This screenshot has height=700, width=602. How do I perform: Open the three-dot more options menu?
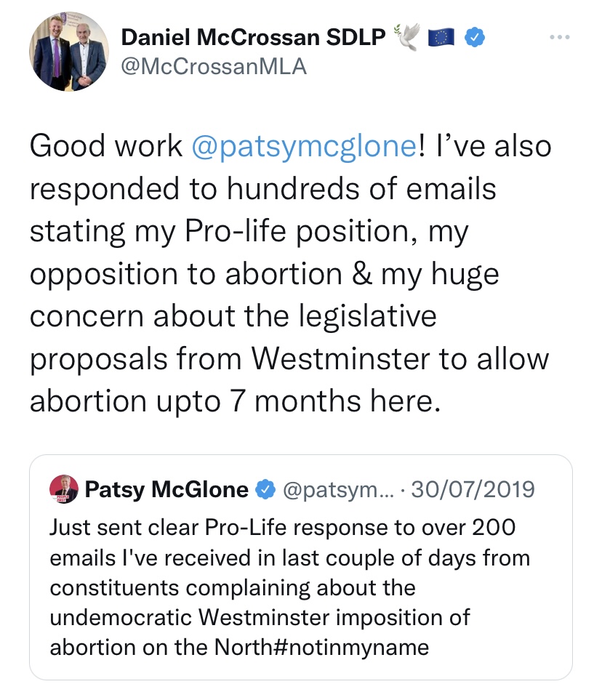(x=561, y=37)
